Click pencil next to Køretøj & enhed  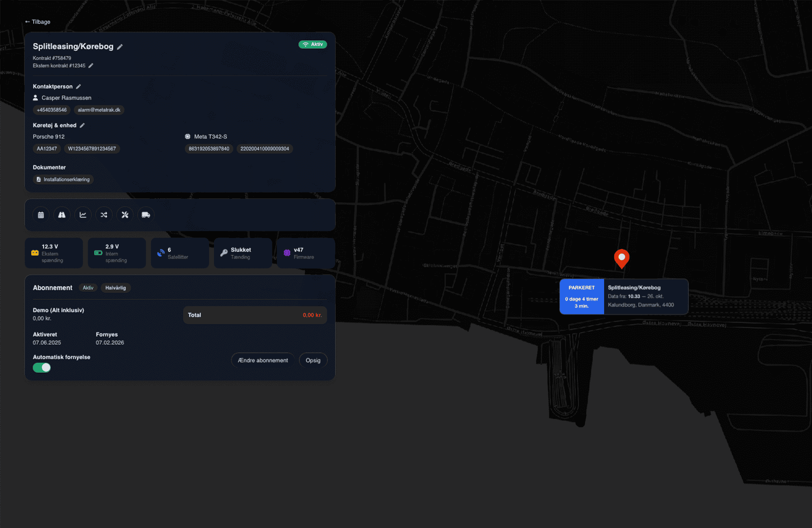pos(82,126)
